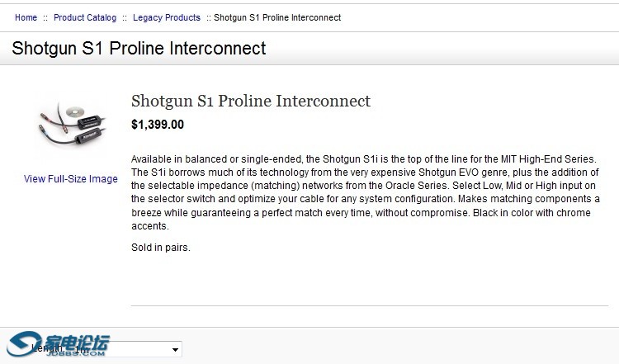Click the serif product title above the price
This screenshot has width=619, height=364.
coord(251,102)
